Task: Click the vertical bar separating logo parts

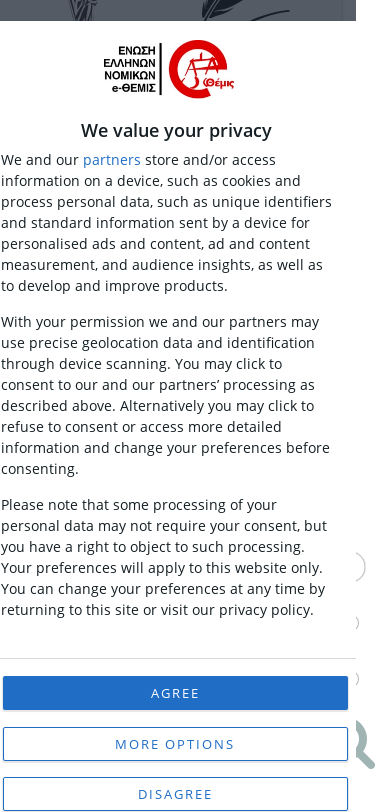Action: (161, 69)
